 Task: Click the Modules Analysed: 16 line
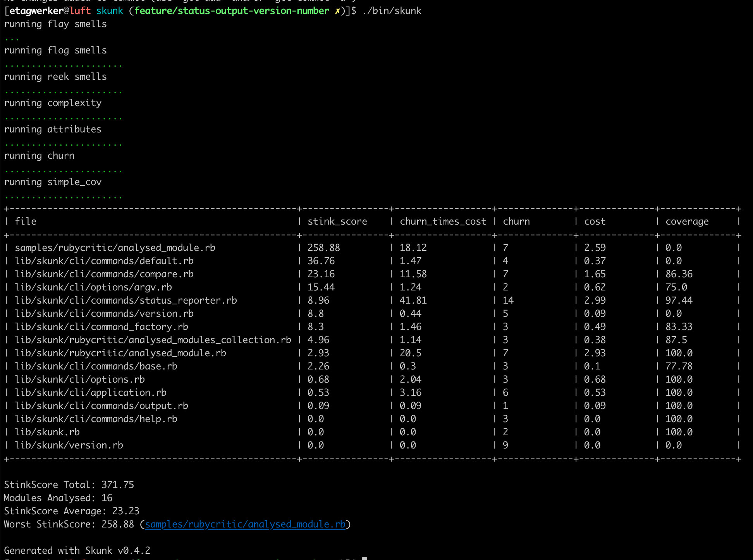[58, 498]
